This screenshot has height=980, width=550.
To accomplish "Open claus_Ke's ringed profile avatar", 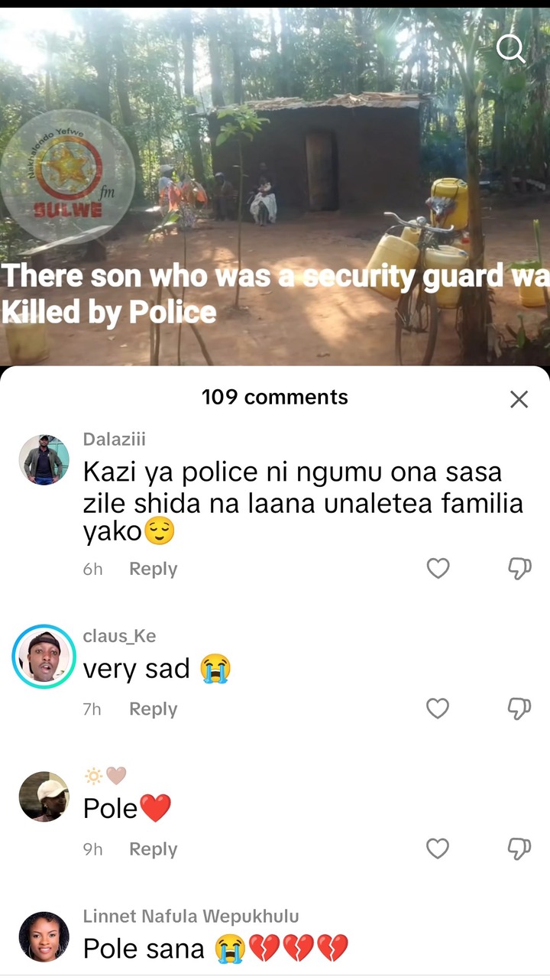I will pos(44,657).
